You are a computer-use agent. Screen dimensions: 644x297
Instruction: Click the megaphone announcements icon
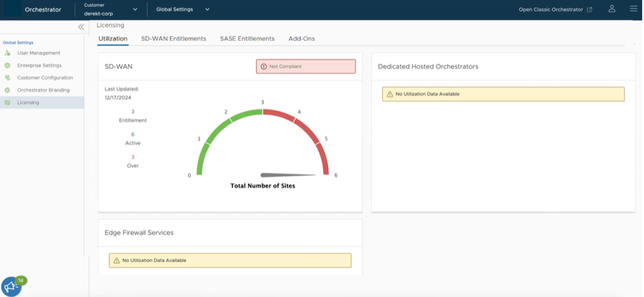(11, 286)
